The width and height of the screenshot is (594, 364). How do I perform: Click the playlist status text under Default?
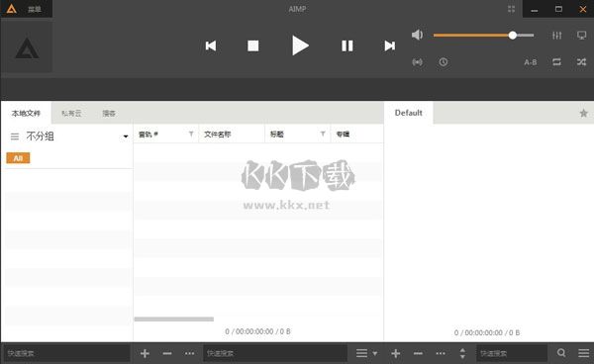tap(487, 332)
